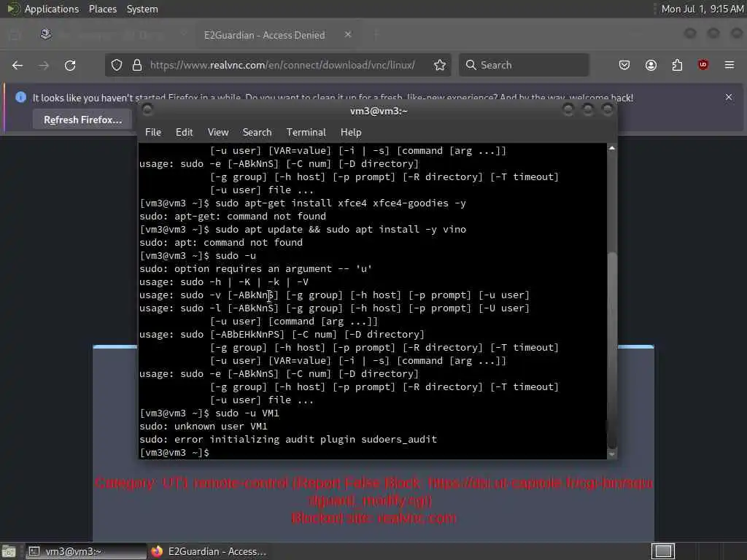The width and height of the screenshot is (747, 560).
Task: Click the workspace switcher in the panel
Action: click(x=663, y=551)
